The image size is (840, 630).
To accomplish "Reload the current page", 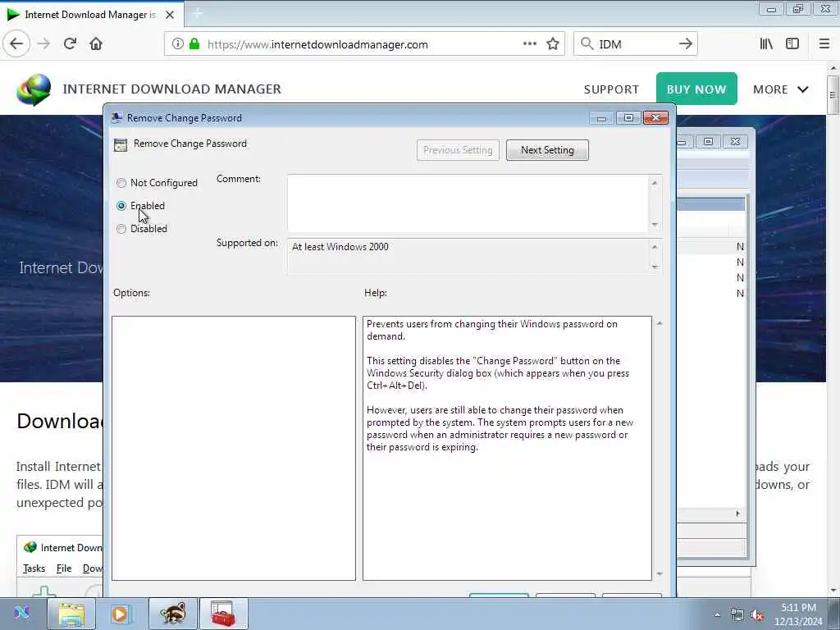I will tap(70, 44).
